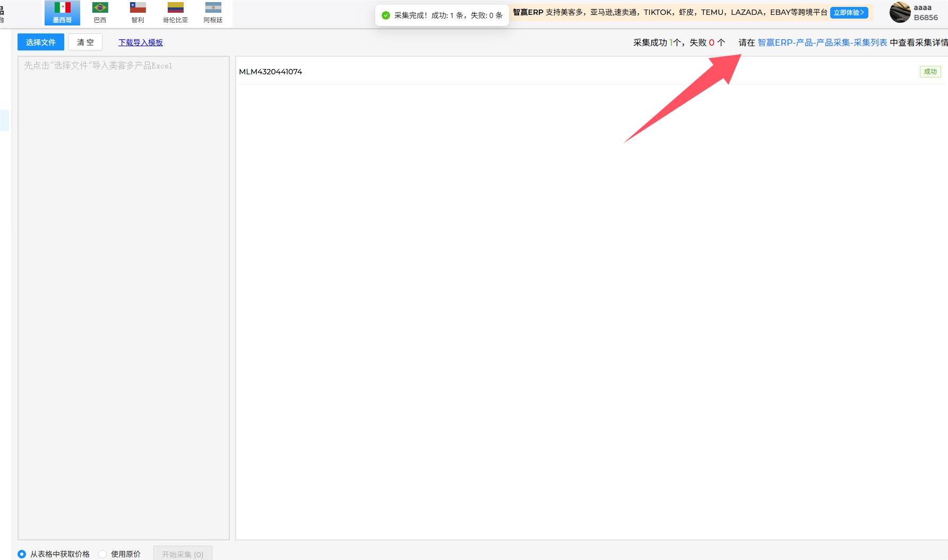Click the 采集完成 notification message

pos(442,15)
